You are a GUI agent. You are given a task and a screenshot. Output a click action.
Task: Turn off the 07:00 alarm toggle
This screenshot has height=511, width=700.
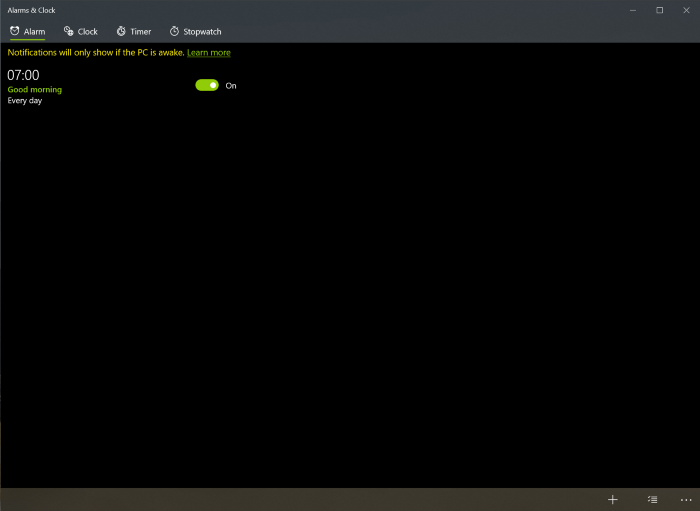click(207, 85)
